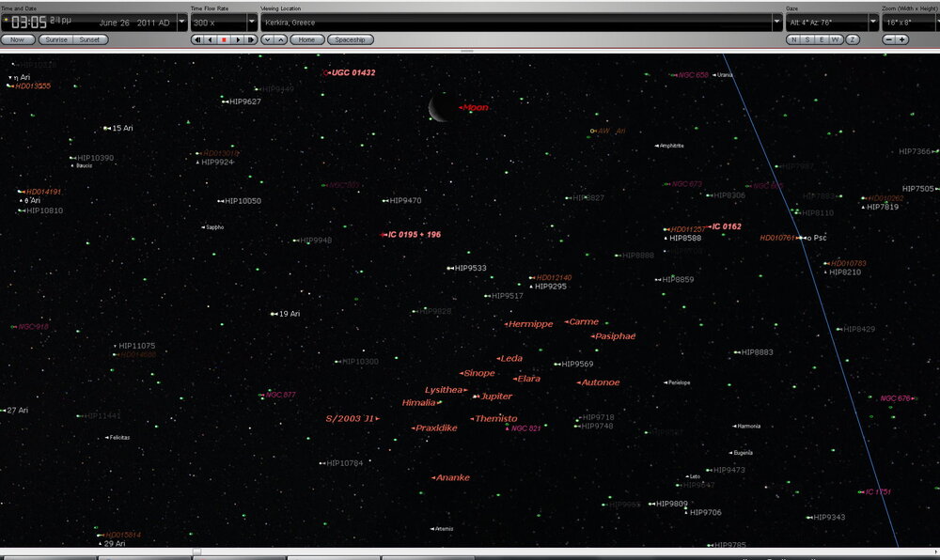
Task: Click the down chevron icon beside the Home button
Action: [x=268, y=39]
